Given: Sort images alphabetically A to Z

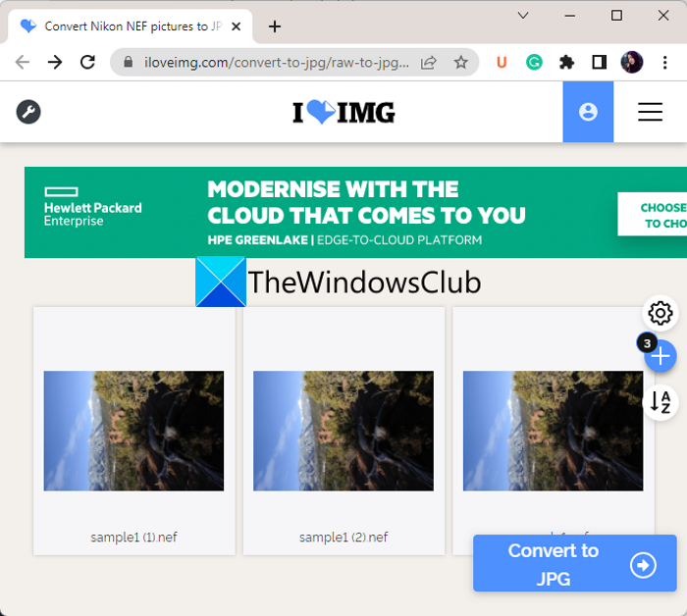Looking at the screenshot, I should pyautogui.click(x=661, y=401).
